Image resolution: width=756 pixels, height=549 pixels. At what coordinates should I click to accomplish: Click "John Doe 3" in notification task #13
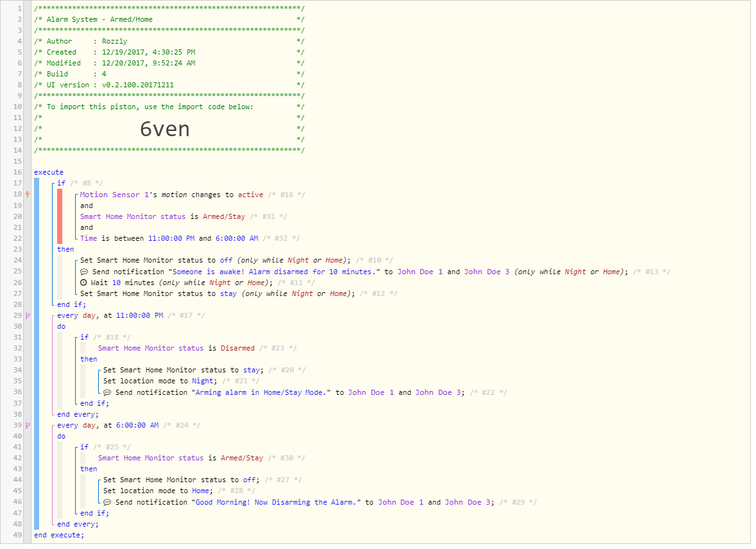pos(487,272)
